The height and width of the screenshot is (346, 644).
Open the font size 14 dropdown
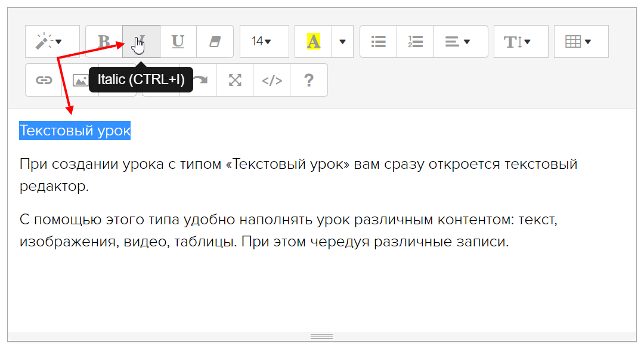(264, 42)
